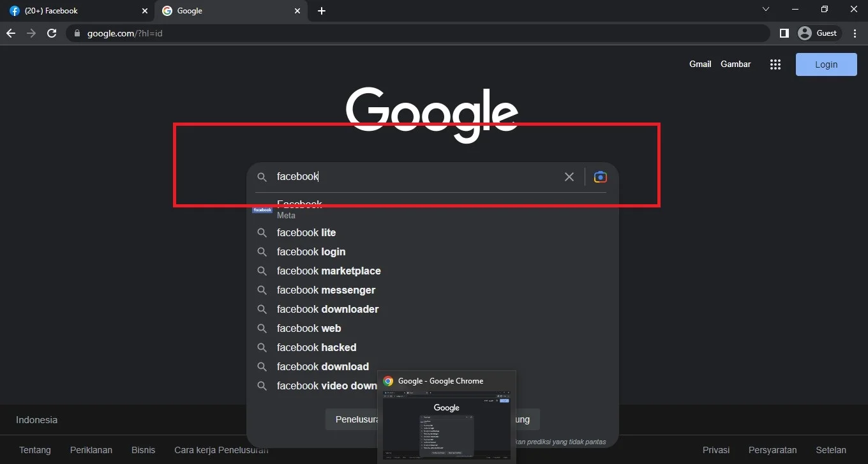Choose the 'facebook messenger' suggestion
Viewport: 868px width, 464px height.
pyautogui.click(x=432, y=290)
